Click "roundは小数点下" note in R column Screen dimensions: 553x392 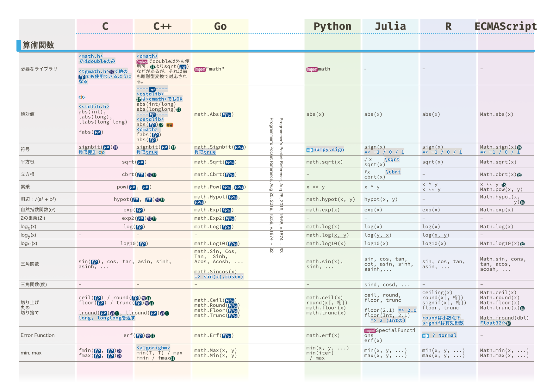point(441,318)
